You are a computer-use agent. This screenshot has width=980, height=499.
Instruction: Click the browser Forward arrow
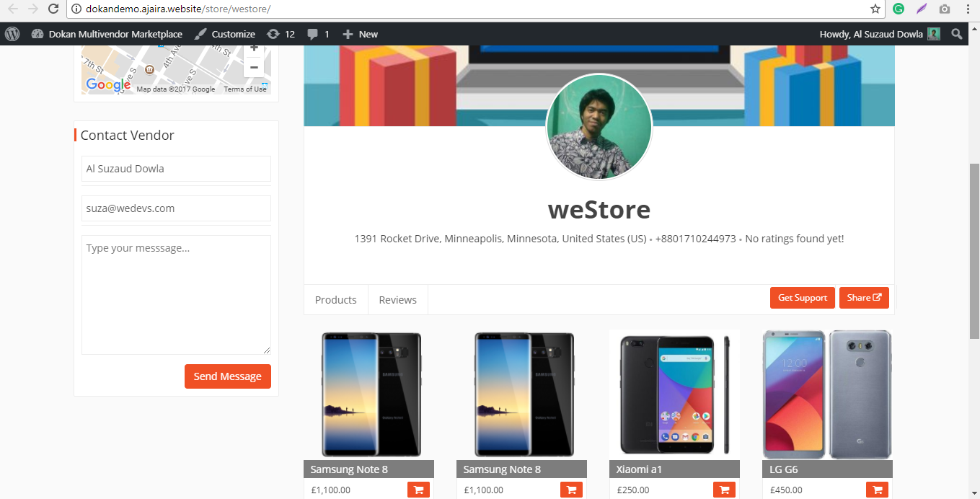33,9
